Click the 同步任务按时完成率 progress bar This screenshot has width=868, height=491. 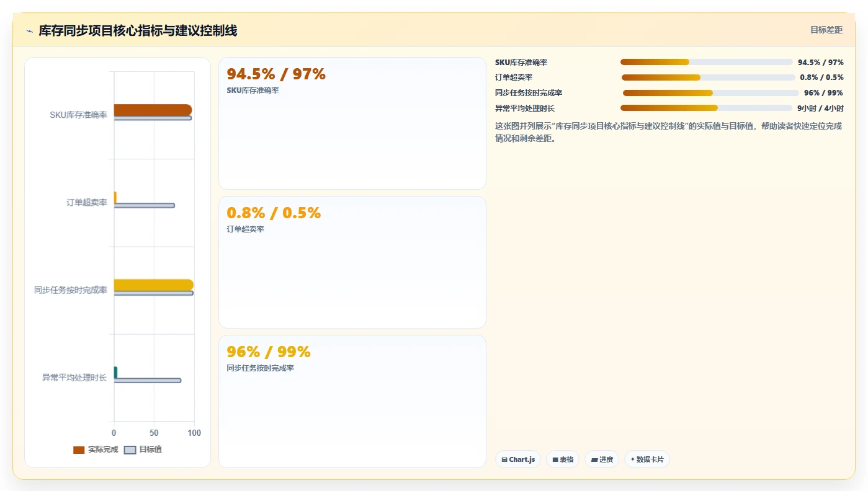tap(710, 93)
